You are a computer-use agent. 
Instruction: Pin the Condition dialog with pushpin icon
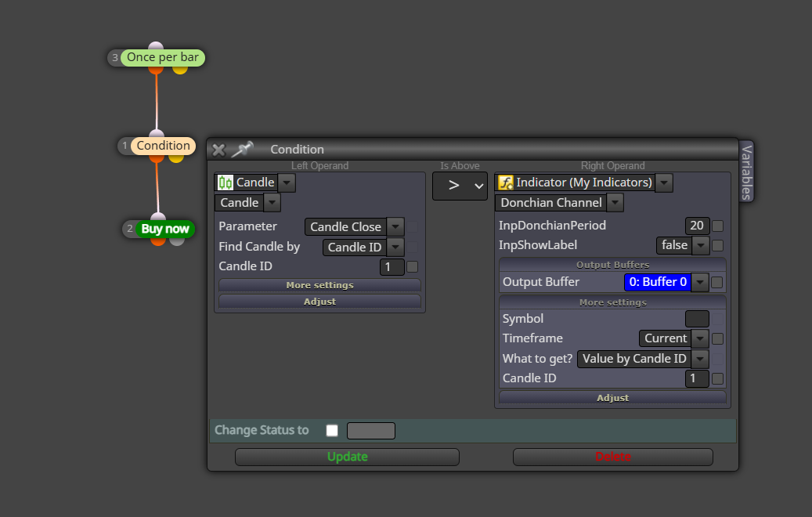coord(242,150)
